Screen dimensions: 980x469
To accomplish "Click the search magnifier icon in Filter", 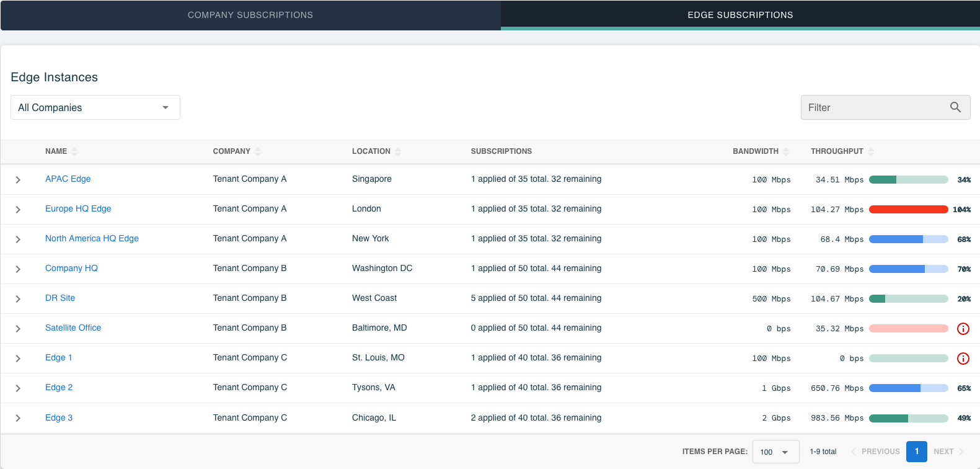I will click(x=955, y=107).
